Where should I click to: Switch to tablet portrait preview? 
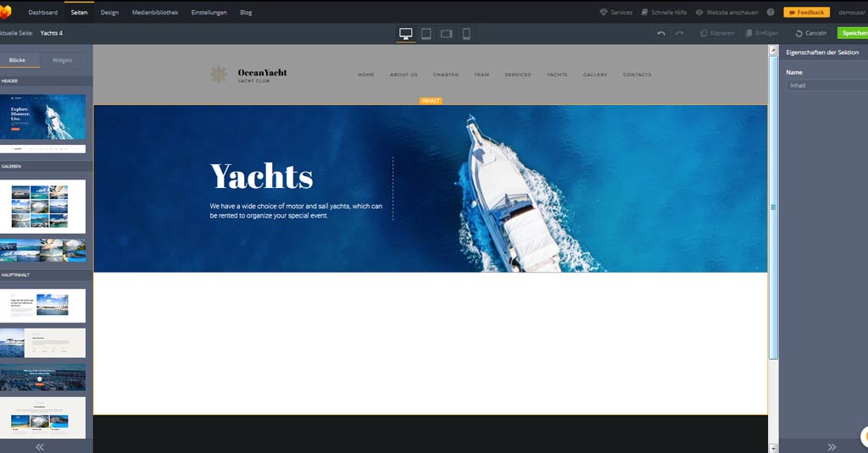tap(426, 34)
